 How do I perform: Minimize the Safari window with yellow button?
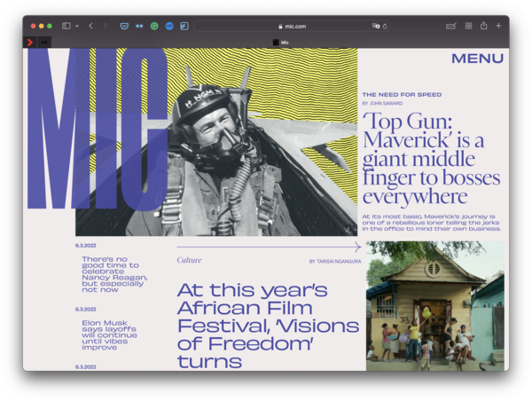[x=41, y=26]
